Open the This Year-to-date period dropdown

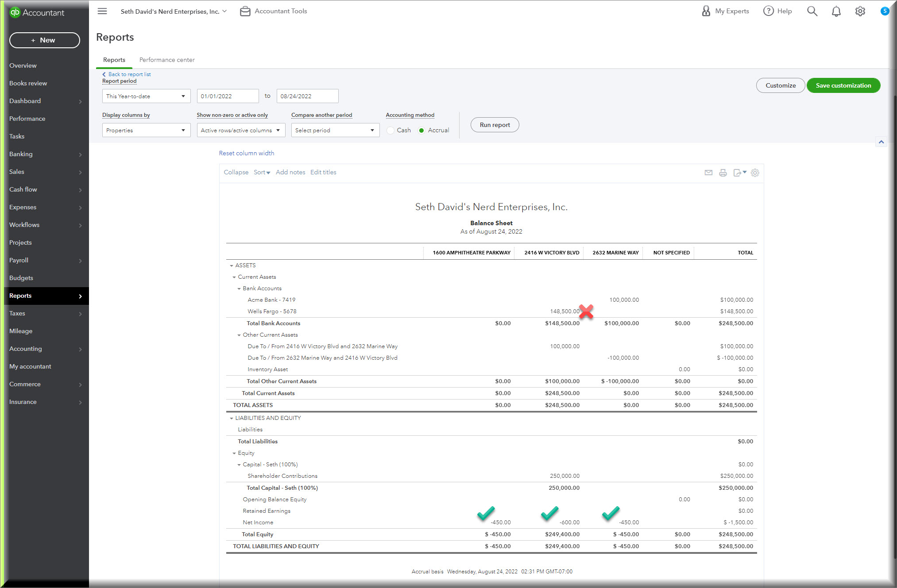pos(146,96)
